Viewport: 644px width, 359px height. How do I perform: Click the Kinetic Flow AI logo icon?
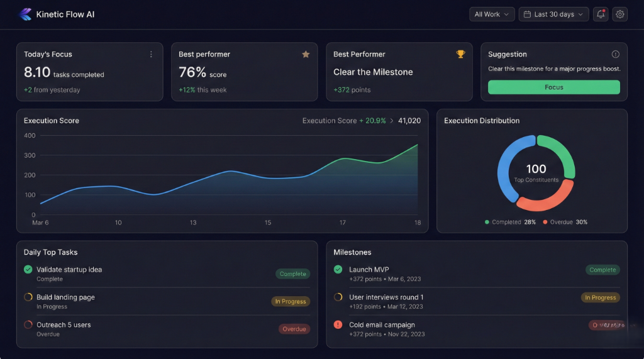click(25, 14)
